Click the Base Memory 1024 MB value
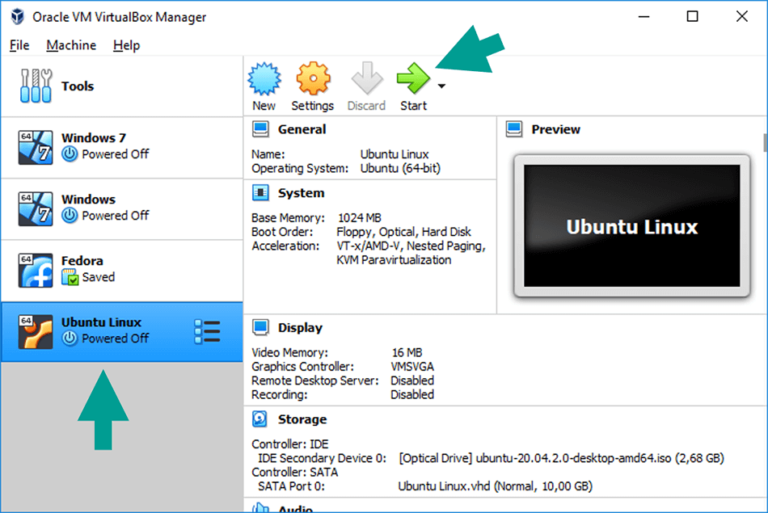Viewport: 768px width, 513px height. click(x=360, y=218)
